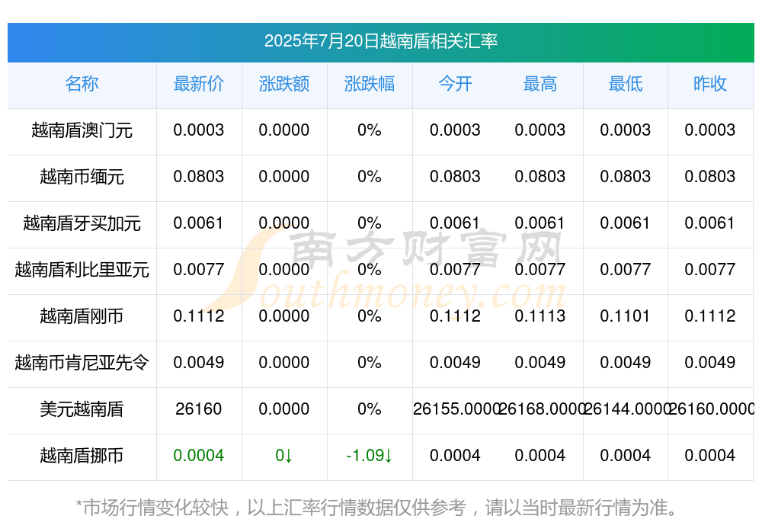Click the 0.0000 change amount in 美元越南盾 row
The height and width of the screenshot is (532, 762).
284,409
